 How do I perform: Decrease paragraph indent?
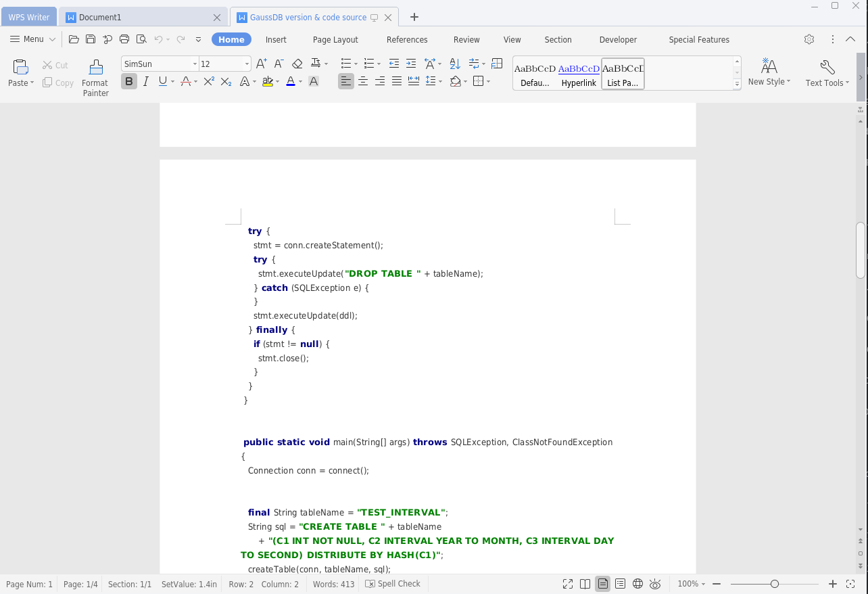click(394, 64)
